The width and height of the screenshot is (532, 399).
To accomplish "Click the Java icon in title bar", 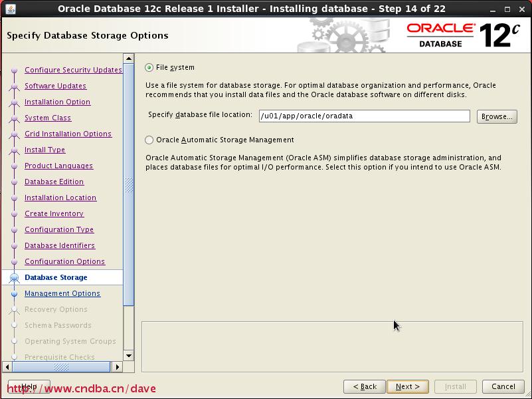I will pyautogui.click(x=11, y=9).
